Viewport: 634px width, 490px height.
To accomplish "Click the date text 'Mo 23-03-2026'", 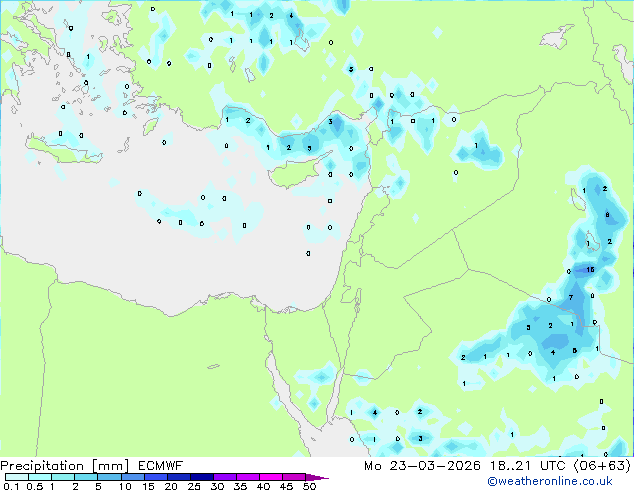I will click(422, 466).
